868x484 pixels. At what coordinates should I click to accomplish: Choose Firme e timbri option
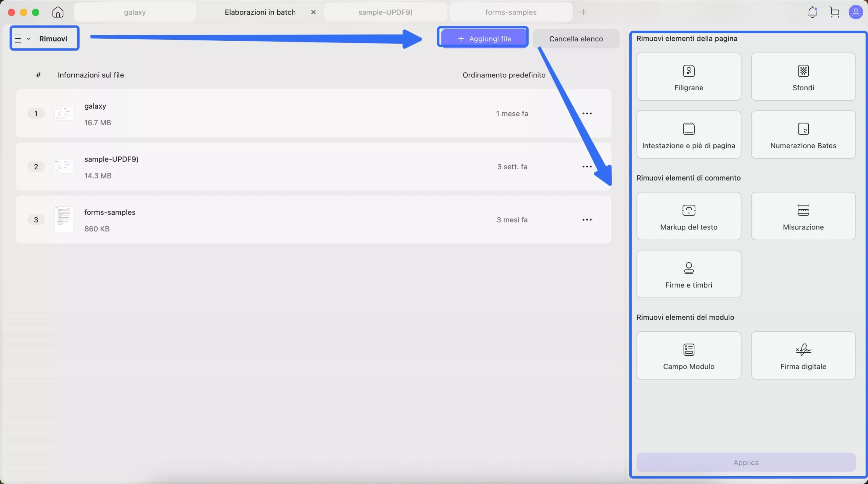689,274
